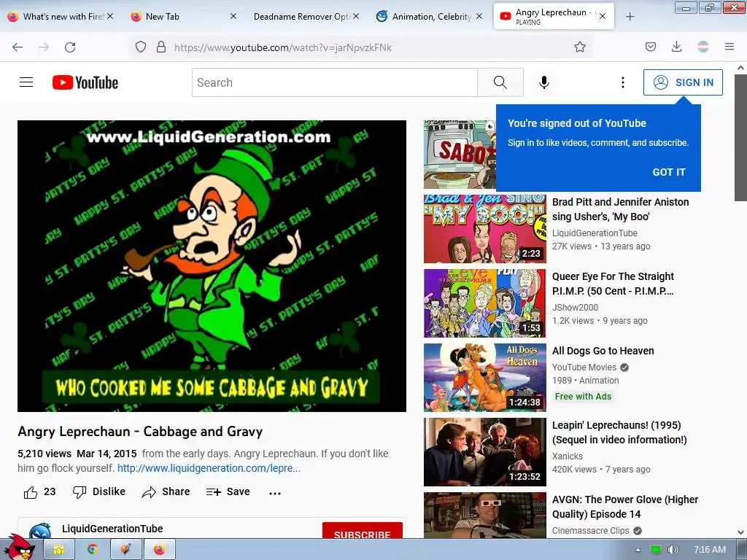Open LiquidGenerationTube channel name
The image size is (747, 560).
pos(112,529)
